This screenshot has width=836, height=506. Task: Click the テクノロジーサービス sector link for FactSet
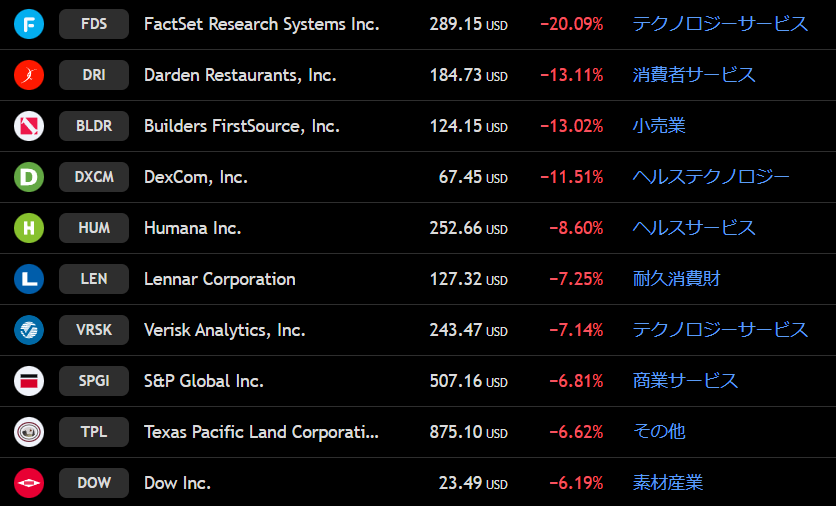tap(720, 24)
